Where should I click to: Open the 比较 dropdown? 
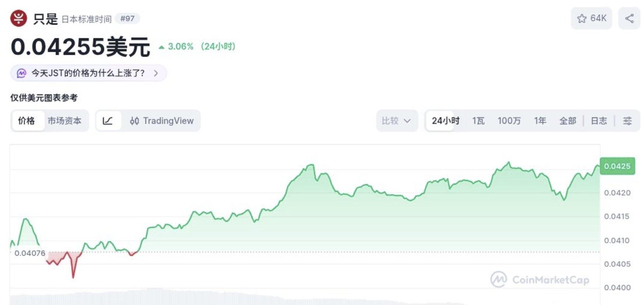pyautogui.click(x=396, y=121)
